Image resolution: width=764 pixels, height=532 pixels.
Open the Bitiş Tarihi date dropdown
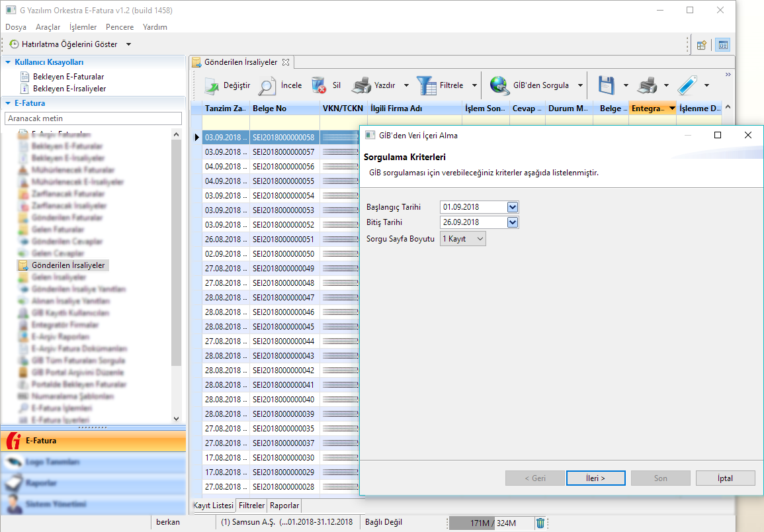click(512, 222)
